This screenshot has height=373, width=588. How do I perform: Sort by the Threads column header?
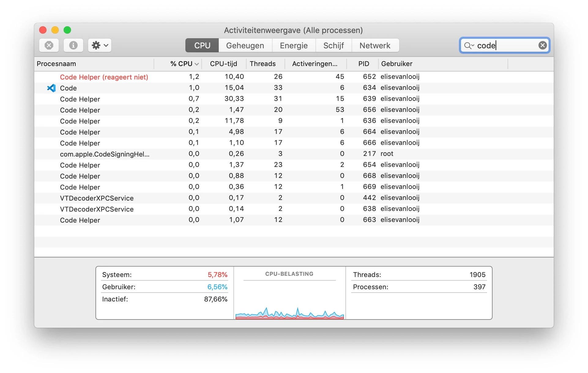click(x=262, y=64)
